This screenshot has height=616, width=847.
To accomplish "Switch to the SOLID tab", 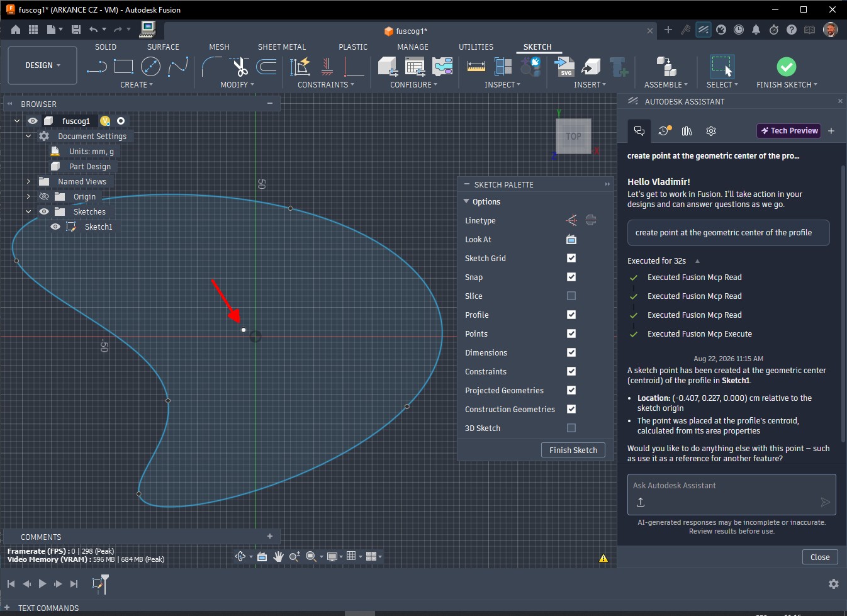I will pyautogui.click(x=106, y=47).
